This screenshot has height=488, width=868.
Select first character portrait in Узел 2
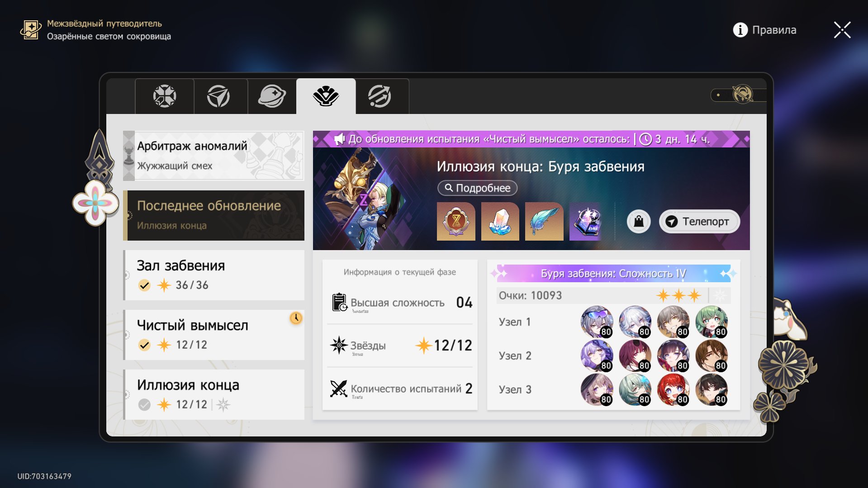pyautogui.click(x=597, y=356)
